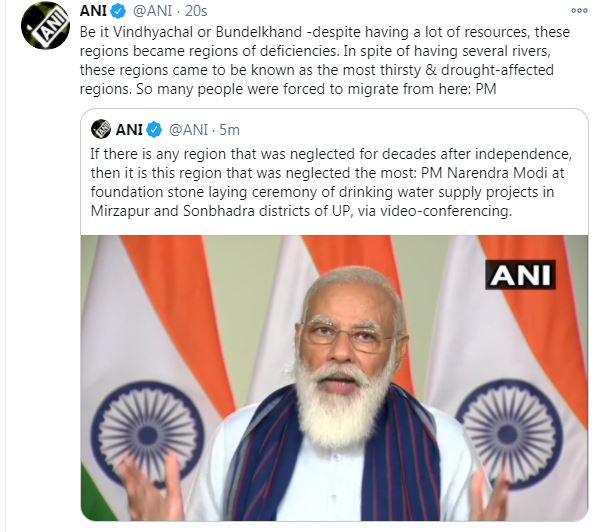
Task: Click the verified badge in quoted tweet
Action: click(154, 130)
